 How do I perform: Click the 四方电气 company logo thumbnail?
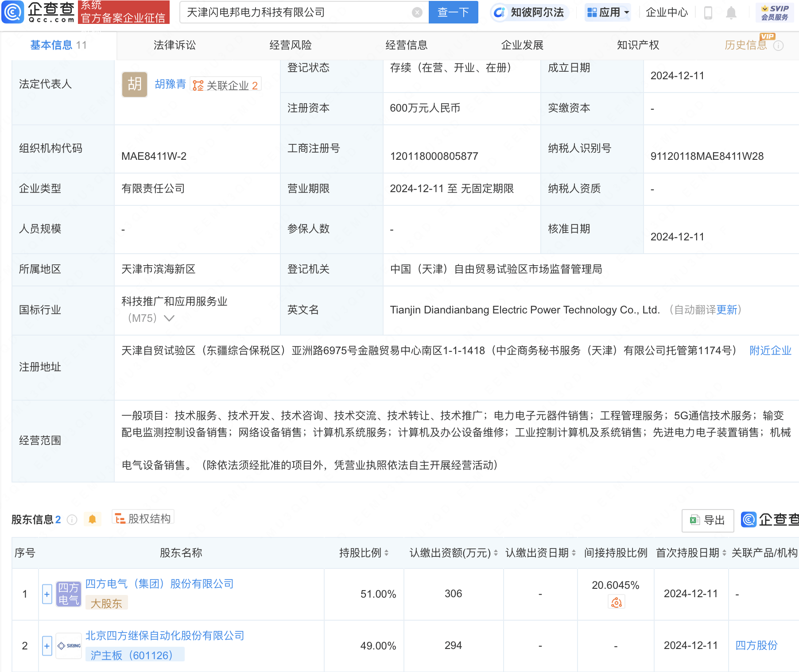click(69, 594)
